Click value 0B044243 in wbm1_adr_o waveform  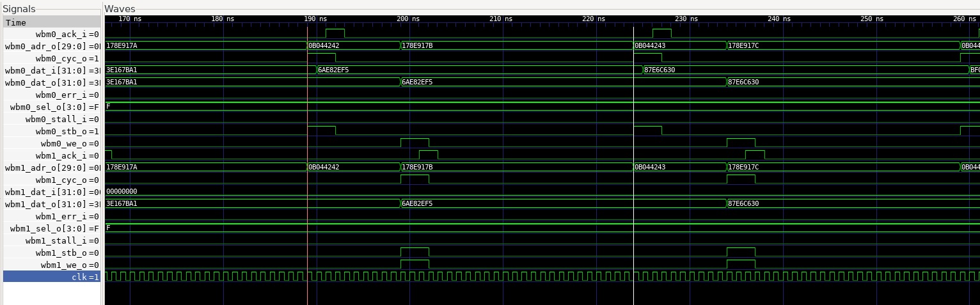tap(650, 167)
